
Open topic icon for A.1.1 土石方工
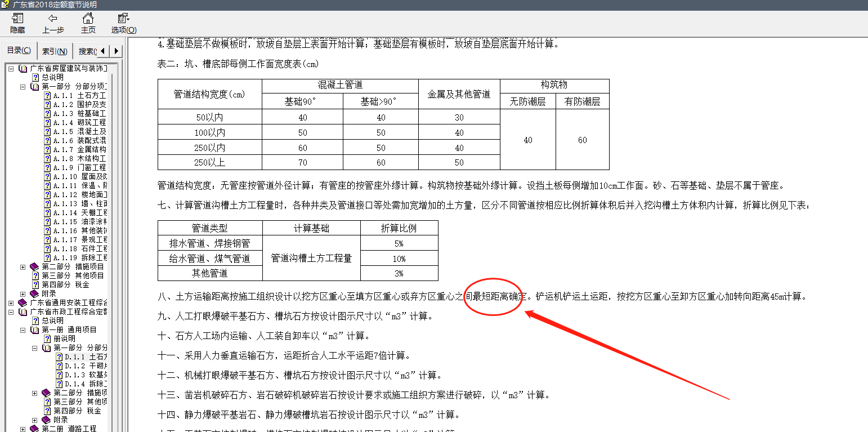point(47,95)
